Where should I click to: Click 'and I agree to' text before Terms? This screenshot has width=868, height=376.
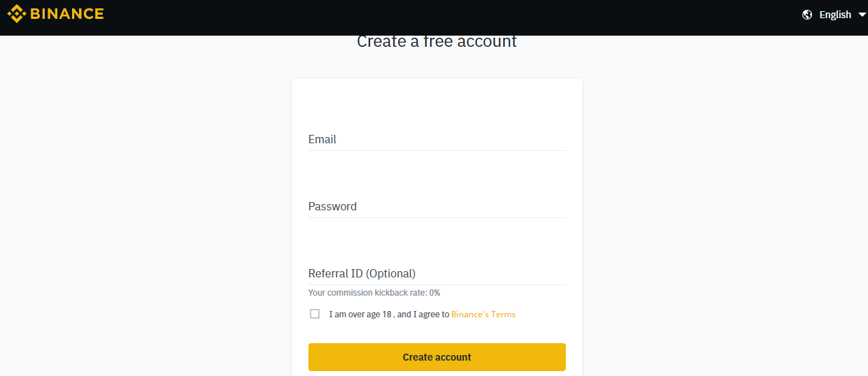pyautogui.click(x=422, y=314)
